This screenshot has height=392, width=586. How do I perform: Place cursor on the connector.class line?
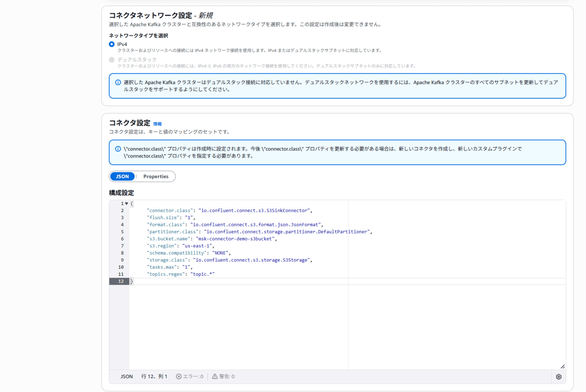[x=229, y=211]
